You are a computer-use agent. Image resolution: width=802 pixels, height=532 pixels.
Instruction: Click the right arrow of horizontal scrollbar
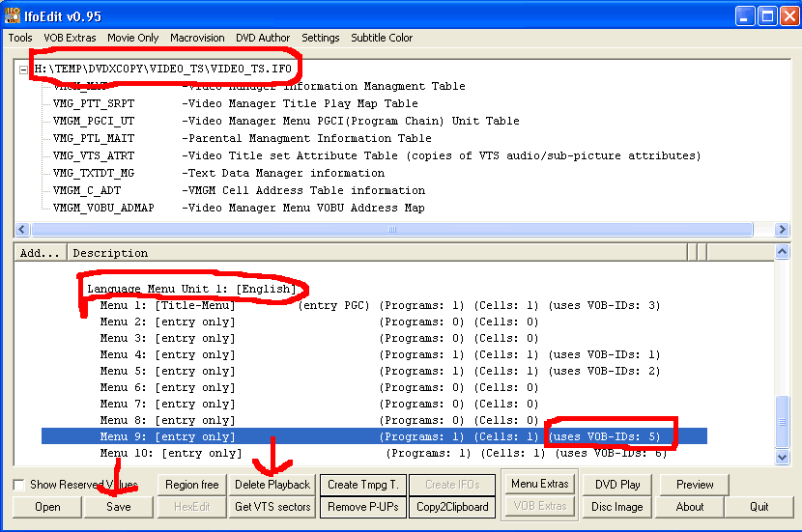click(x=782, y=230)
